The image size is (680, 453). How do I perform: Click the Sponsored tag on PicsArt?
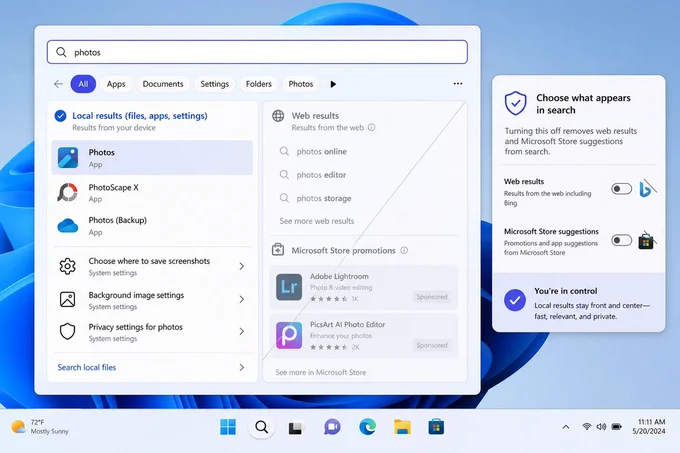432,345
